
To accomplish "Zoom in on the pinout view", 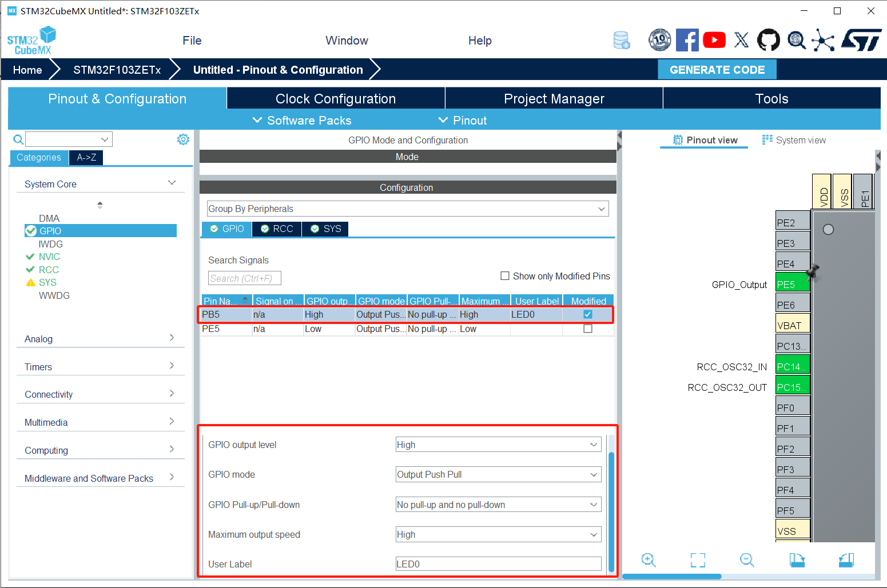I will 649,560.
